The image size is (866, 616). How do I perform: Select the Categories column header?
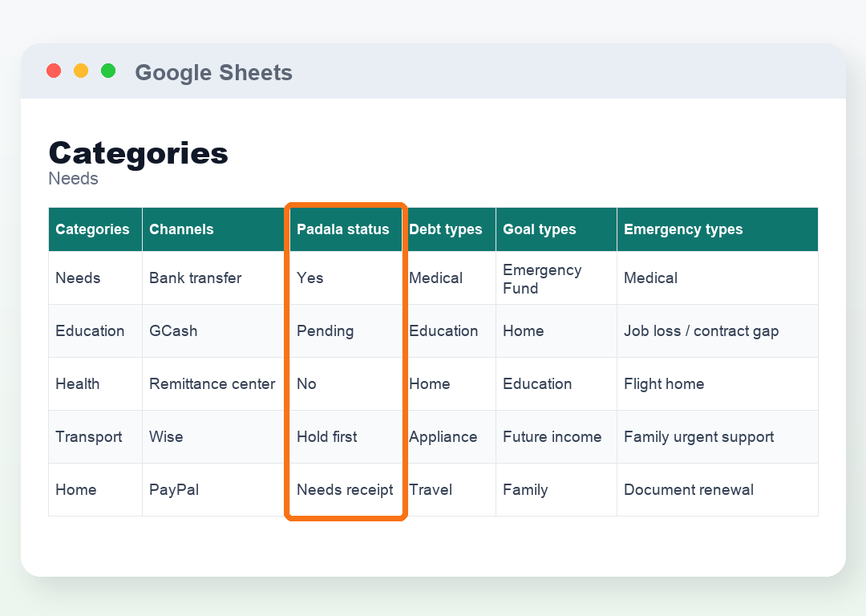95,229
